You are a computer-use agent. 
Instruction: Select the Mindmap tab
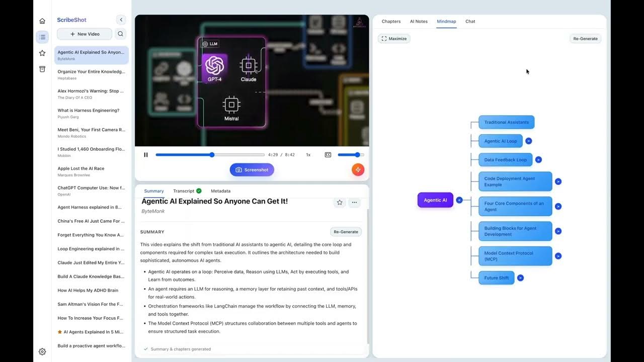[x=446, y=22]
